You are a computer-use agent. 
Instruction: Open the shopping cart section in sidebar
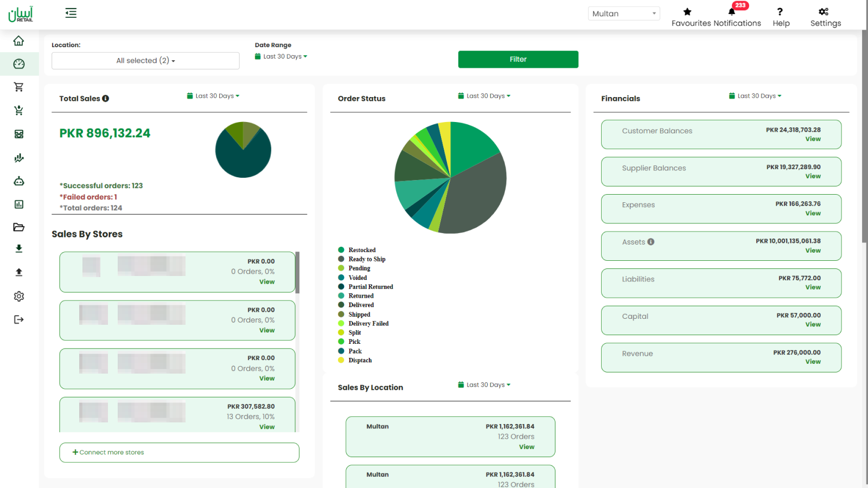[19, 87]
